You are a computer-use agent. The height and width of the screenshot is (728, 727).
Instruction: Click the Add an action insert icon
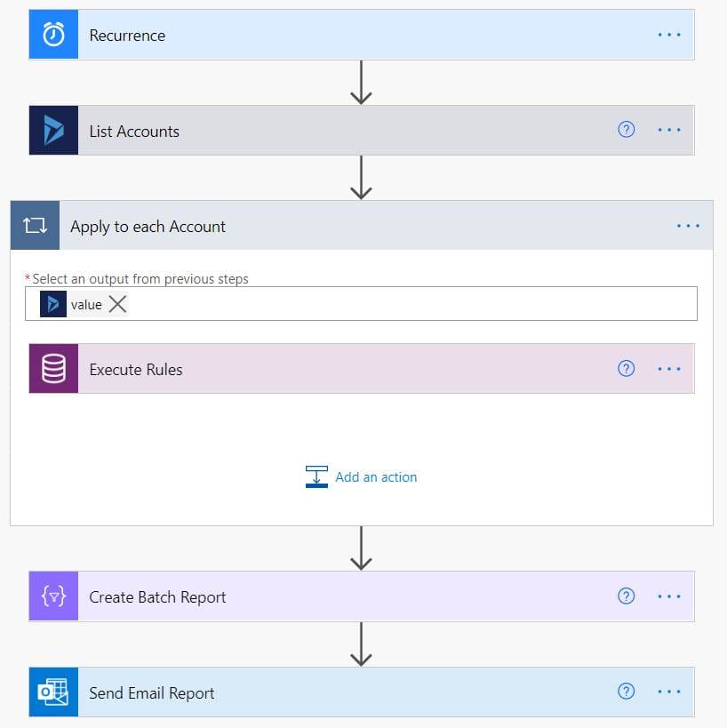[x=316, y=476]
